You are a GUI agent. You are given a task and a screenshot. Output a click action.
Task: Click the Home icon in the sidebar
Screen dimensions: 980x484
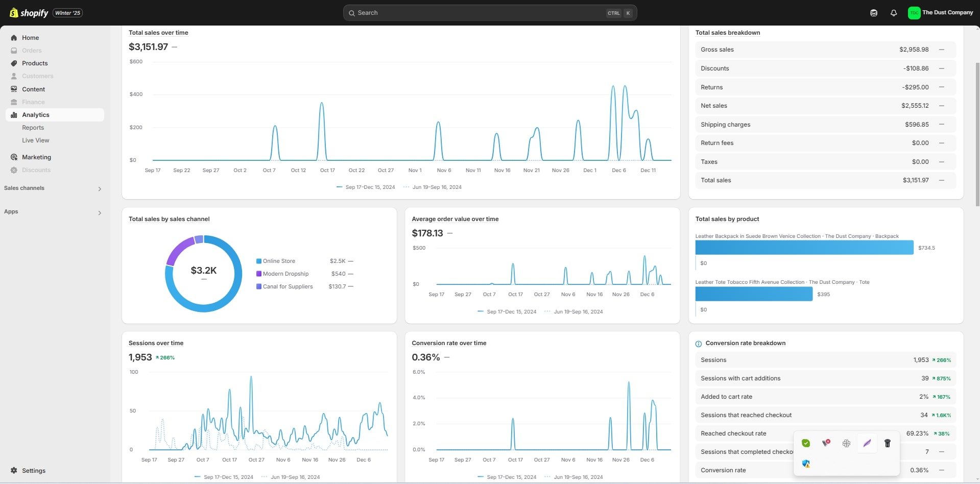[x=14, y=38]
